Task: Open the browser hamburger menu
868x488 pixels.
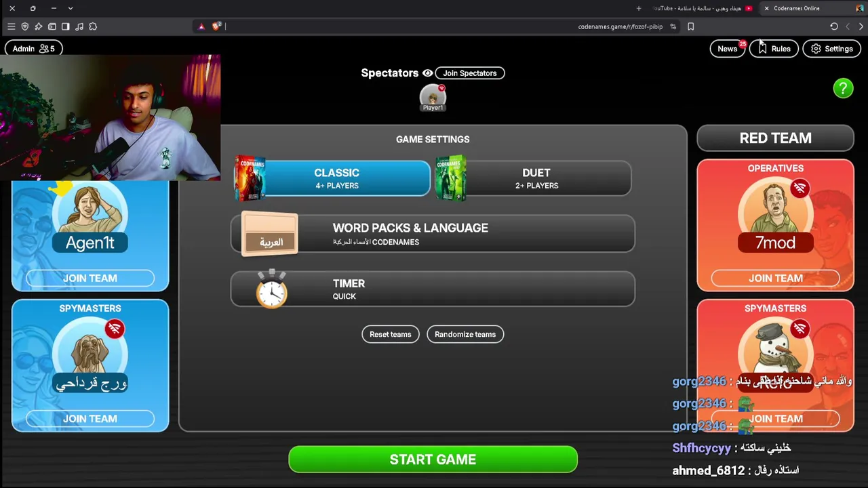Action: pos(12,26)
